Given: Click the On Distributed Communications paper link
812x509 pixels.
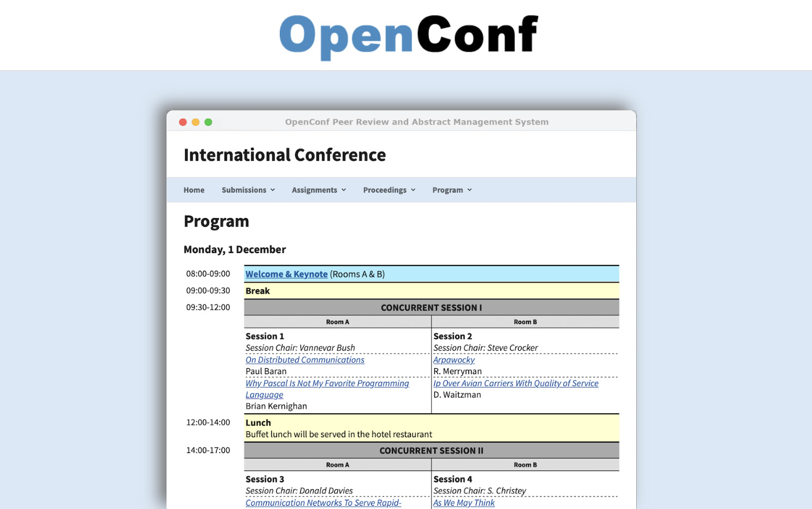Looking at the screenshot, I should click(305, 359).
